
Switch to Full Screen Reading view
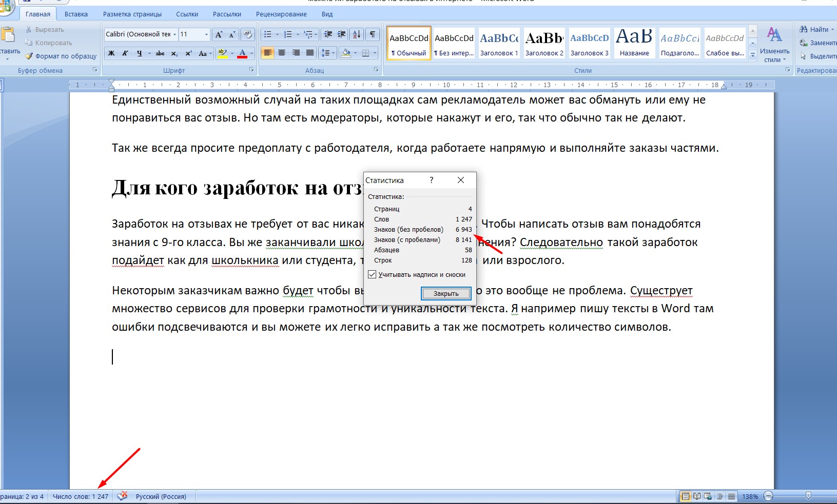click(x=697, y=496)
